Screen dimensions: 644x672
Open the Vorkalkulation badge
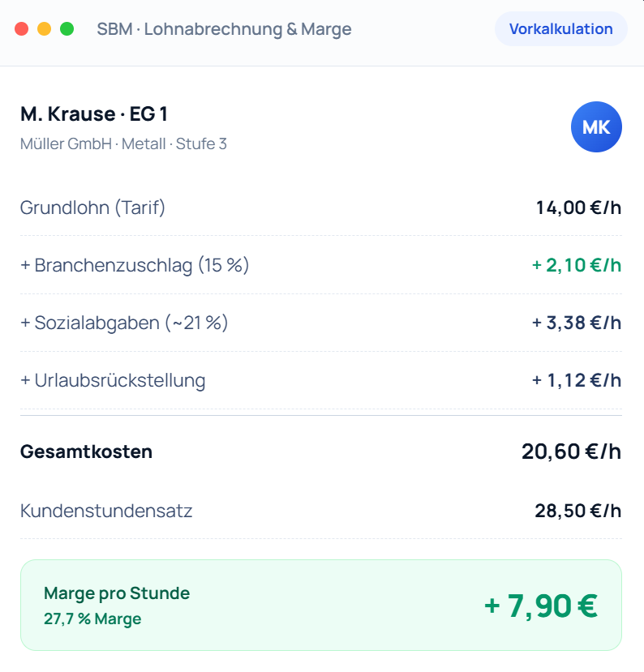point(560,28)
